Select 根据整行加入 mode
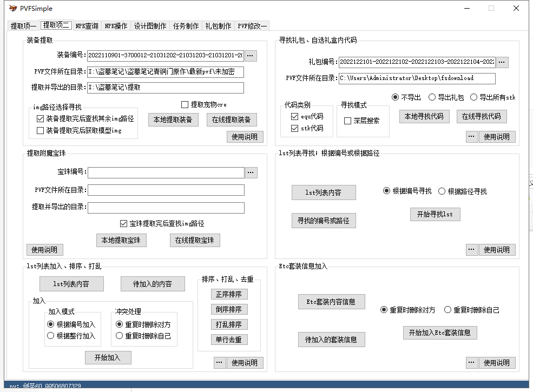Viewport: 533px width, 392px height. pos(51,336)
